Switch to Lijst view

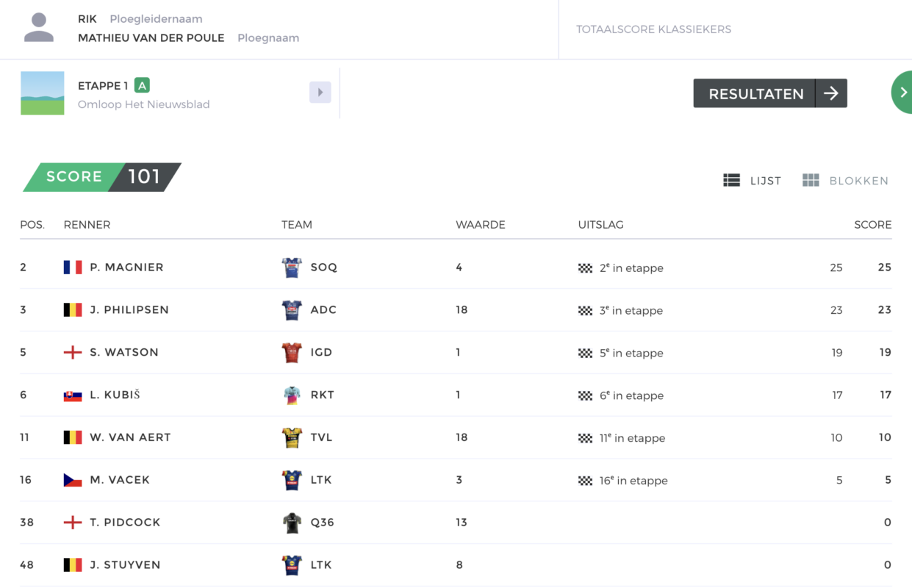point(752,180)
